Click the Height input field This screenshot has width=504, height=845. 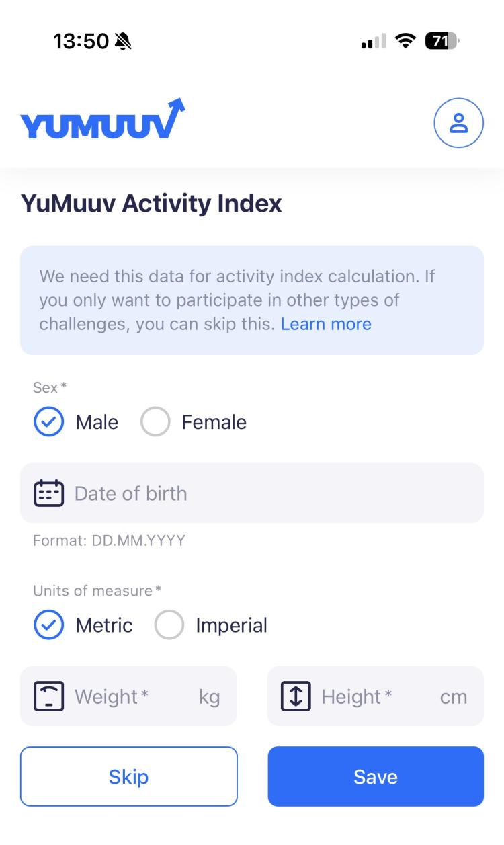(x=375, y=696)
